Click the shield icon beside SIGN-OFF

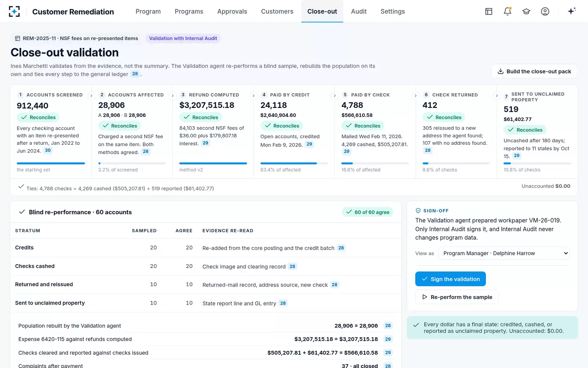tap(418, 211)
